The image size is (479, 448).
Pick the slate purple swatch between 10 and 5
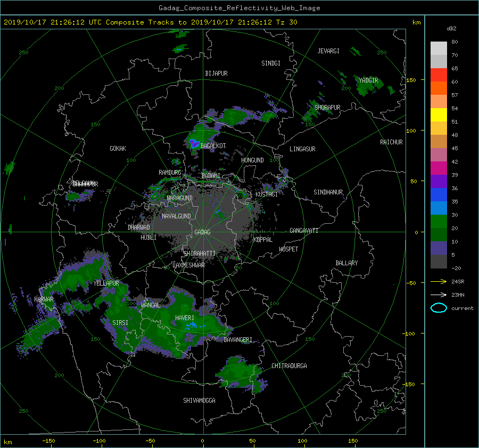coord(439,248)
